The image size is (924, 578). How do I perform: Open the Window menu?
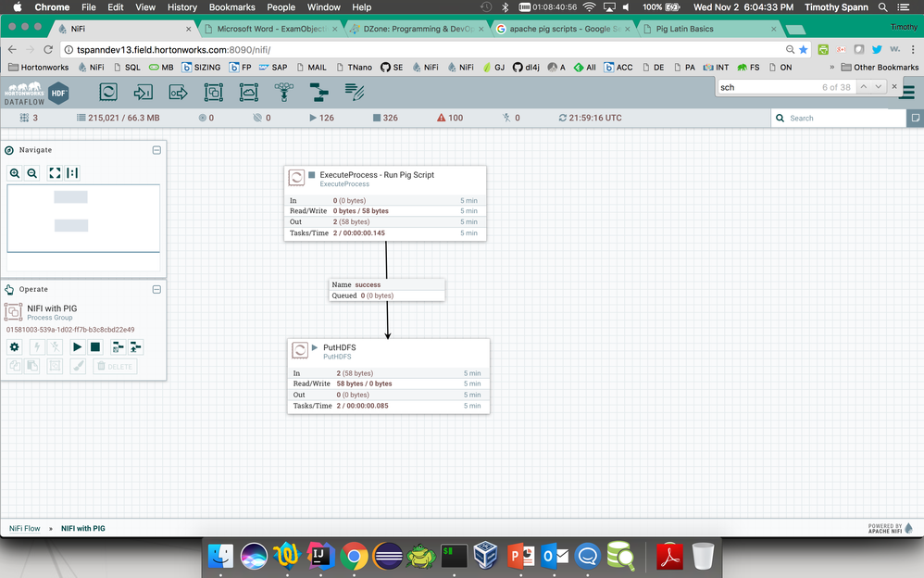click(x=323, y=7)
